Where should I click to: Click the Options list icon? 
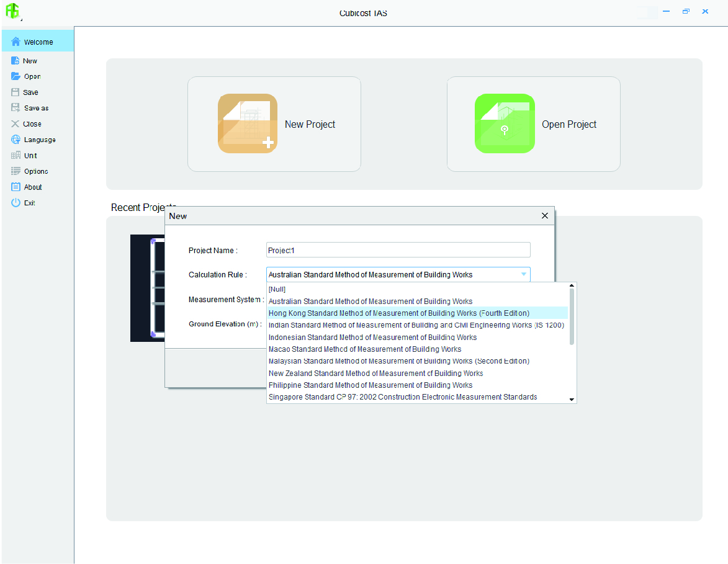click(x=16, y=171)
